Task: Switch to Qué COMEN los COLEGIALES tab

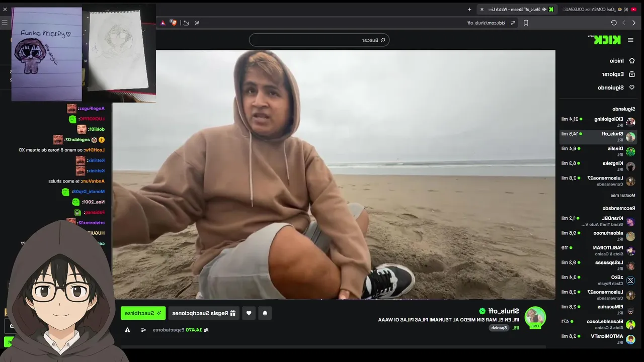Action: [x=599, y=9]
